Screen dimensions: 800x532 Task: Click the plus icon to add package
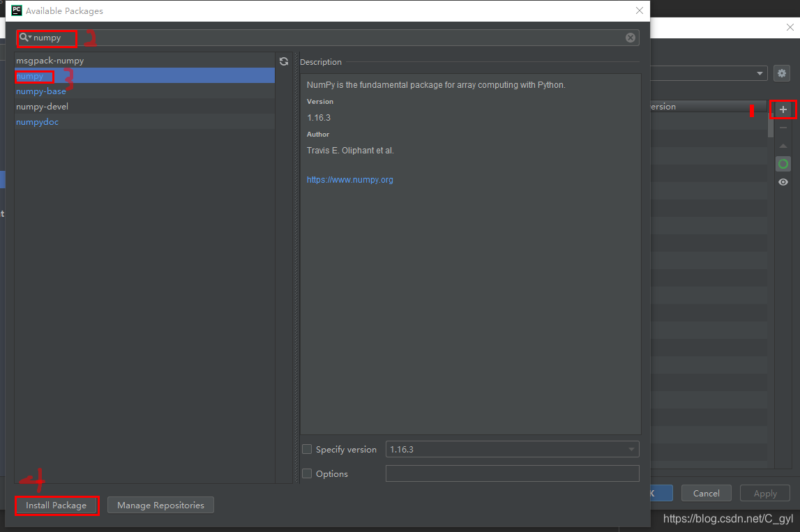click(783, 109)
